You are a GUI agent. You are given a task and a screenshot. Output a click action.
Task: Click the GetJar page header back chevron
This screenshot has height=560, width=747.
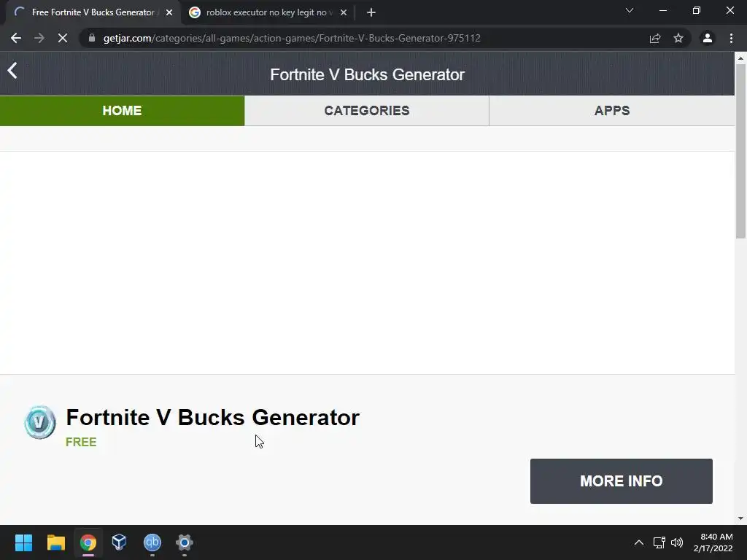tap(12, 71)
